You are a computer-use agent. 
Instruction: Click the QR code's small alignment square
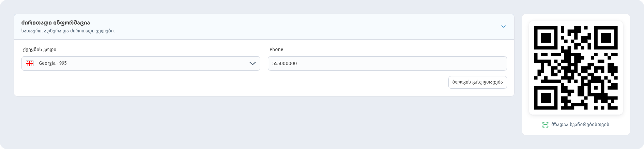coord(596,88)
